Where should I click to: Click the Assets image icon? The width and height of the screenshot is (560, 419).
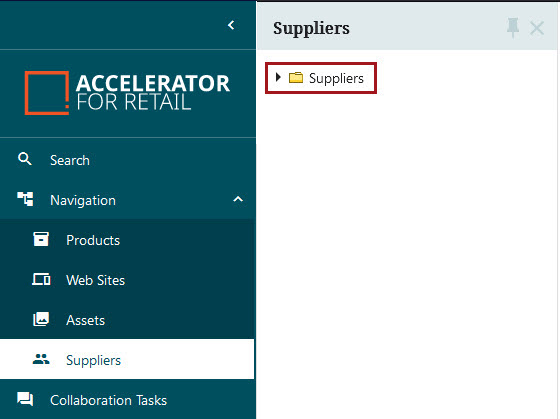click(x=41, y=319)
